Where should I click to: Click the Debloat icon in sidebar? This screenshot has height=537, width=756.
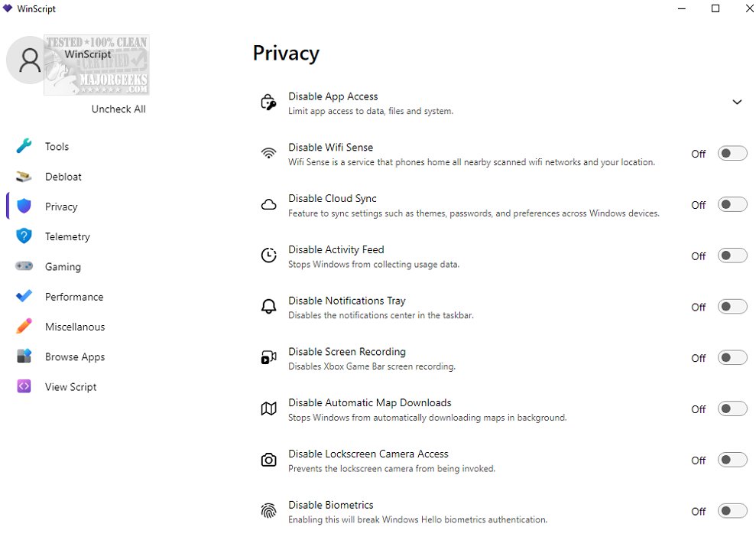[x=24, y=177]
